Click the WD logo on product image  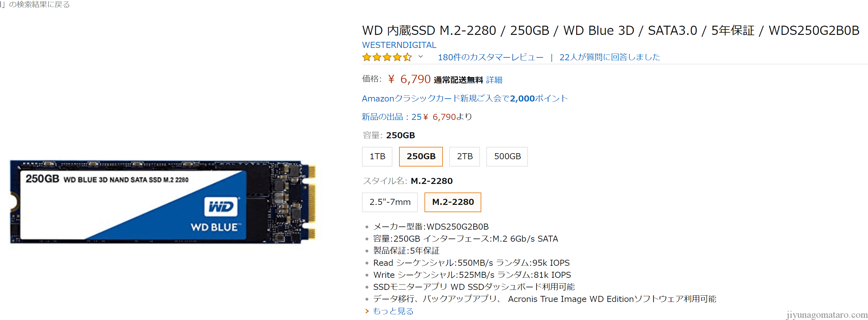point(221,206)
